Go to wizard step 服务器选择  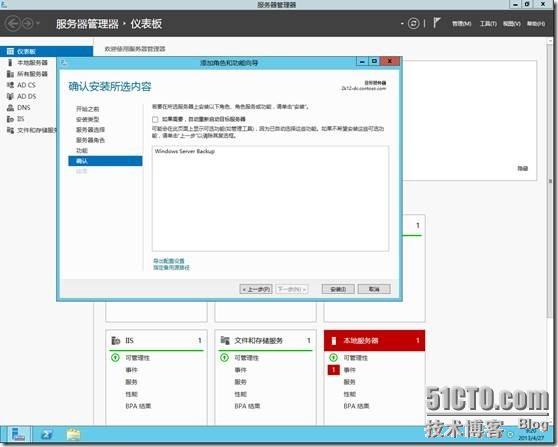(x=90, y=130)
